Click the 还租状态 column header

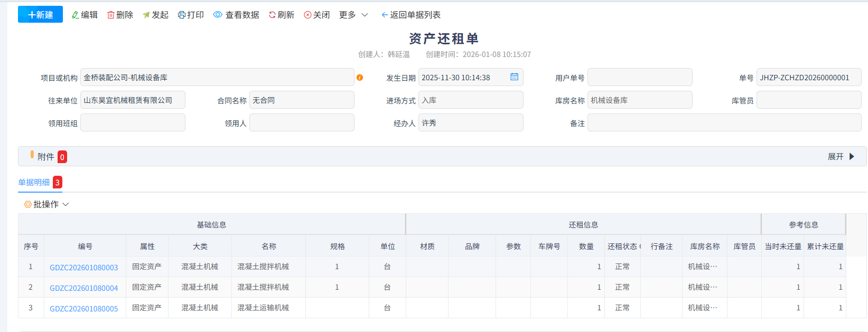click(622, 246)
